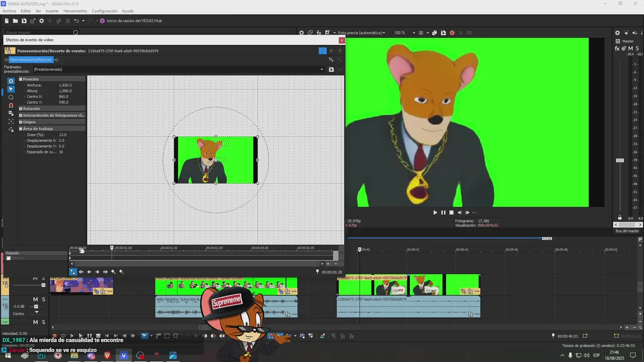
Task: Expand the Rotación property group
Action: tap(21, 109)
